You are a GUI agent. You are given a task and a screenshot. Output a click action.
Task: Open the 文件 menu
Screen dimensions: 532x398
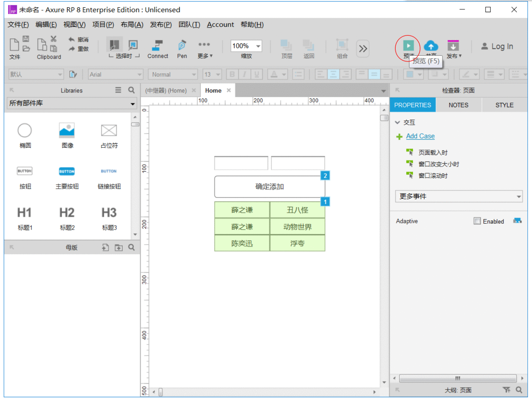pos(18,25)
